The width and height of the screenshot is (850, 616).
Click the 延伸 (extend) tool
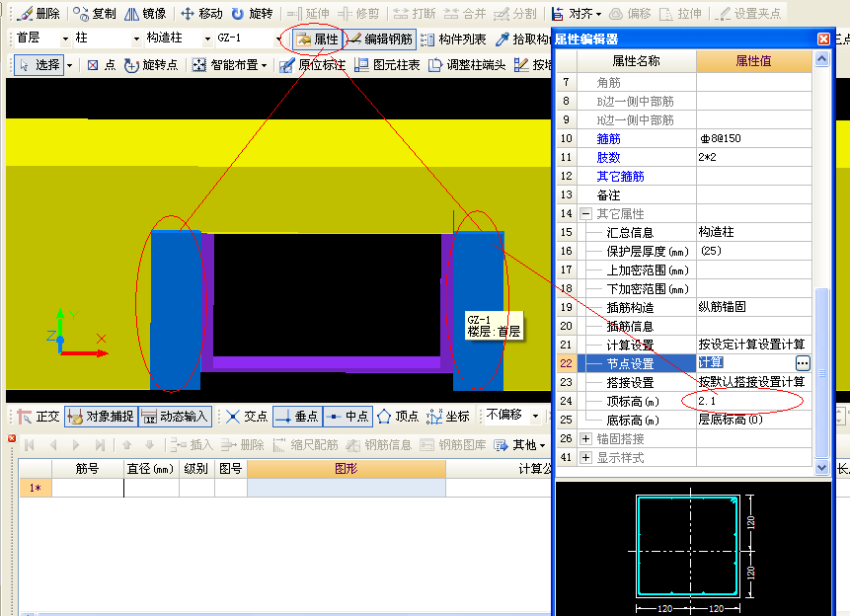(308, 14)
